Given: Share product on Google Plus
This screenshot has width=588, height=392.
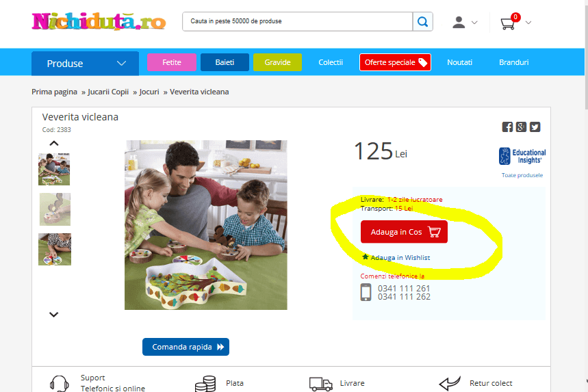Looking at the screenshot, I should tap(521, 127).
